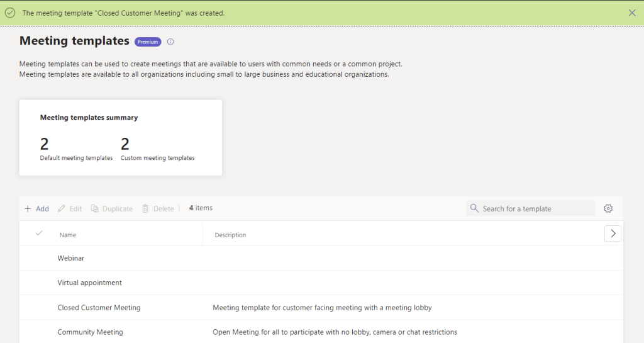644x343 pixels.
Task: Click the info icon beside Meeting templates
Action: click(170, 42)
